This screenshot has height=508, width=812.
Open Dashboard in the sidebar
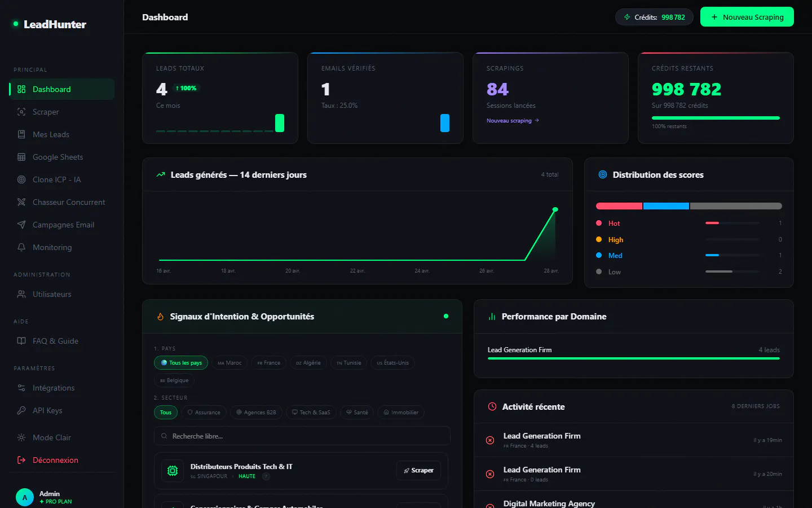point(62,89)
